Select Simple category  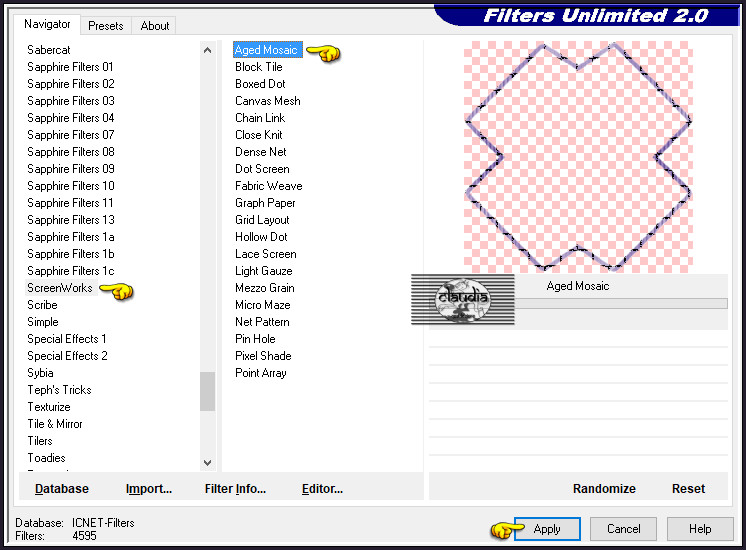coord(43,322)
